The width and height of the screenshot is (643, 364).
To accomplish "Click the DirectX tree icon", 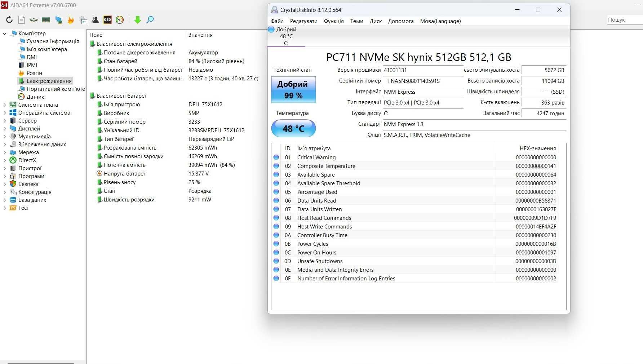I will point(13,160).
